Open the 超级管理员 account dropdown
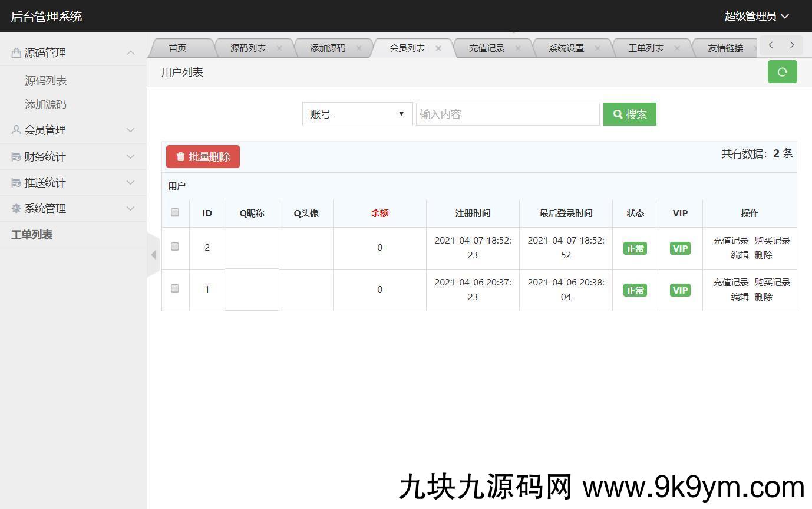This screenshot has width=812, height=509. tap(756, 17)
